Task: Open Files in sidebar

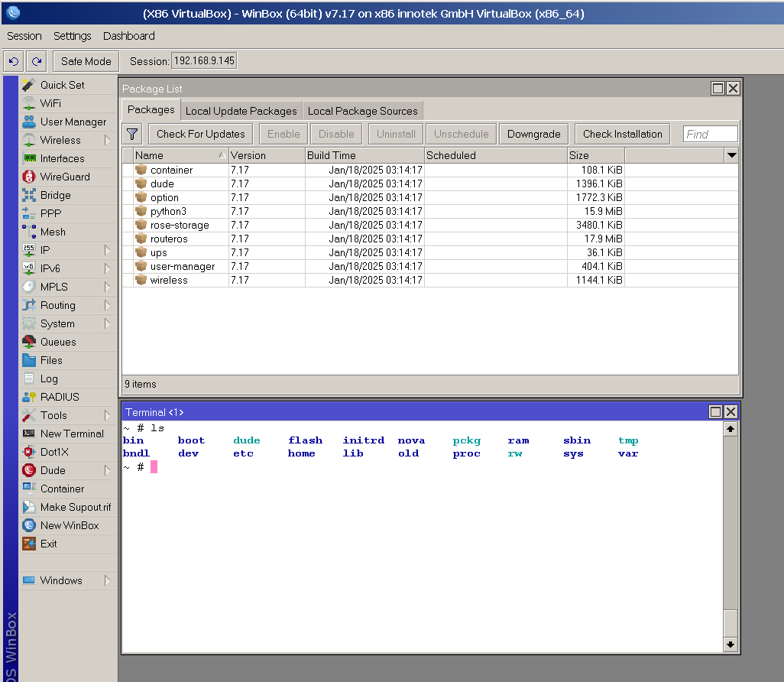Action: point(68,360)
